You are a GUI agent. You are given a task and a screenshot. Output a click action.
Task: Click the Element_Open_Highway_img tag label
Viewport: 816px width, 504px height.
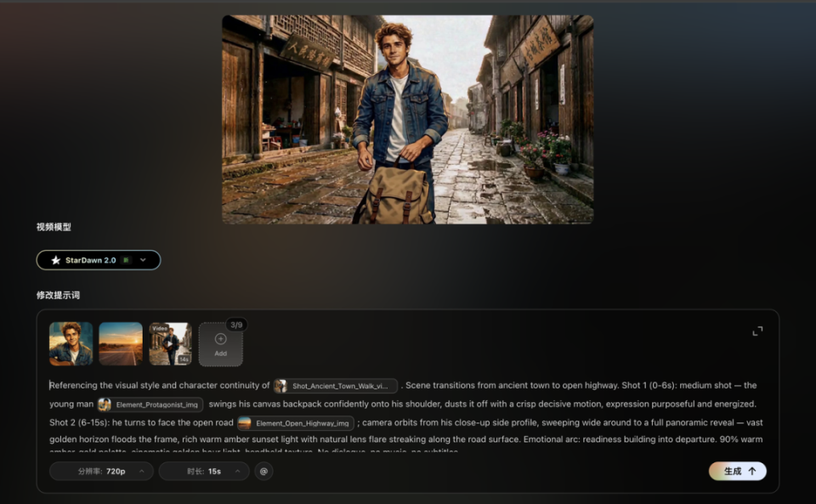click(303, 423)
